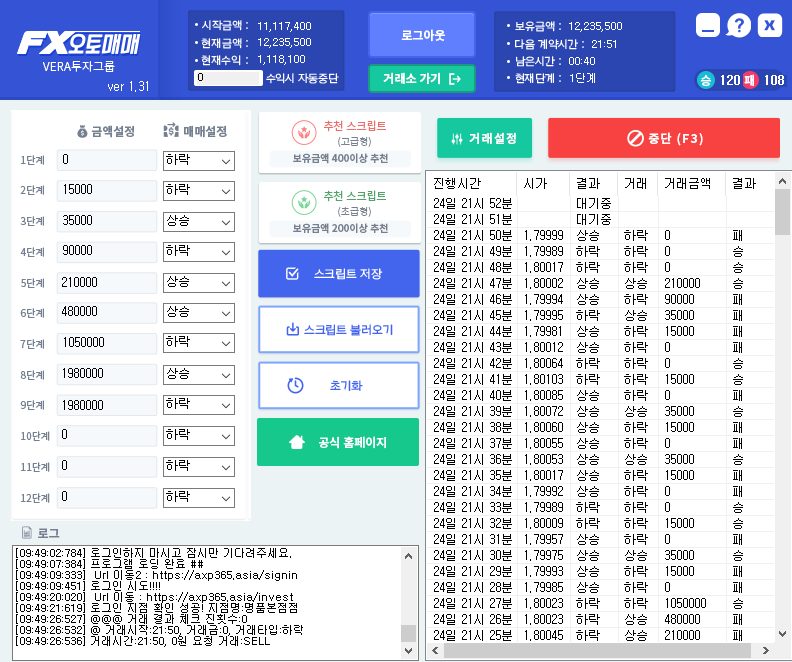The image size is (792, 662).
Task: Click the FX auto trading logo
Action: point(78,43)
